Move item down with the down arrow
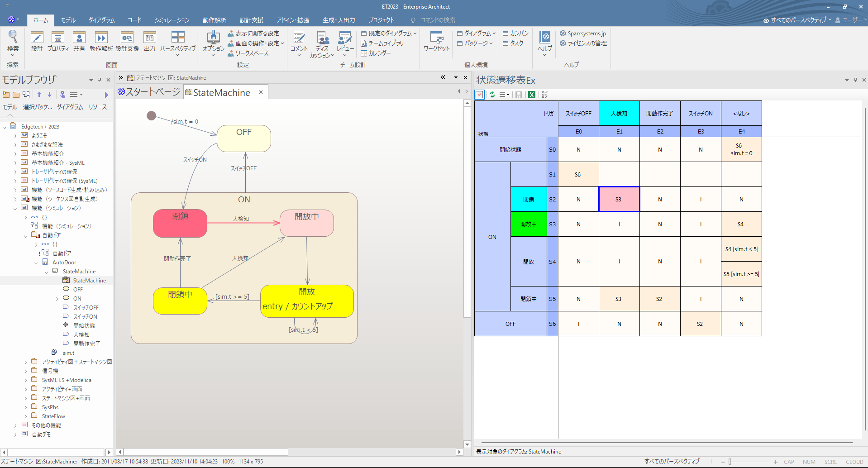Screen dimensions: 868x468 coord(49,95)
